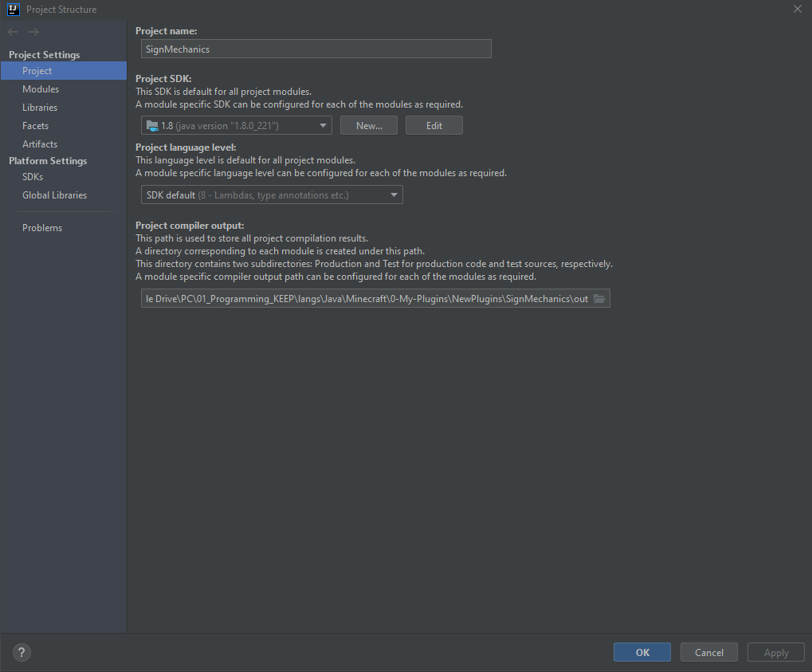The width and height of the screenshot is (812, 672).
Task: Select SDKs under Platform Settings
Action: [x=33, y=177]
